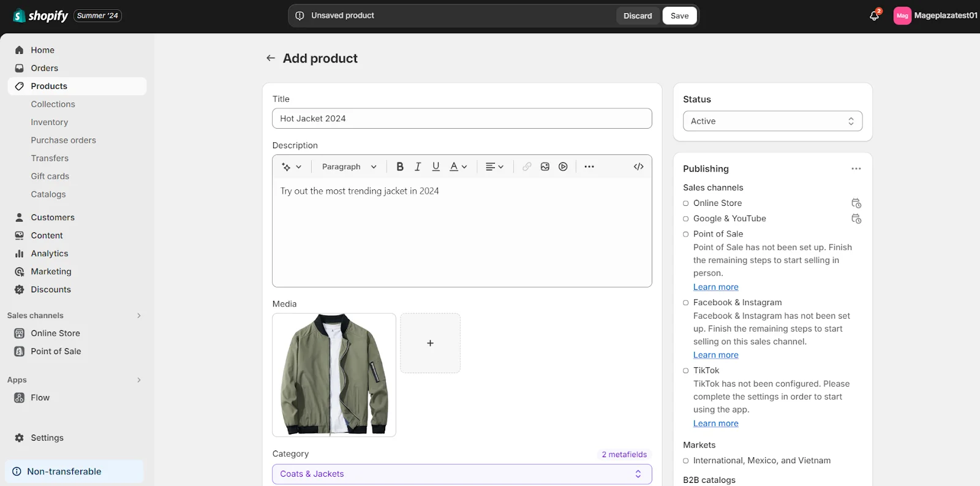This screenshot has width=980, height=486.
Task: Click the back arrow beside Add product
Action: 270,58
